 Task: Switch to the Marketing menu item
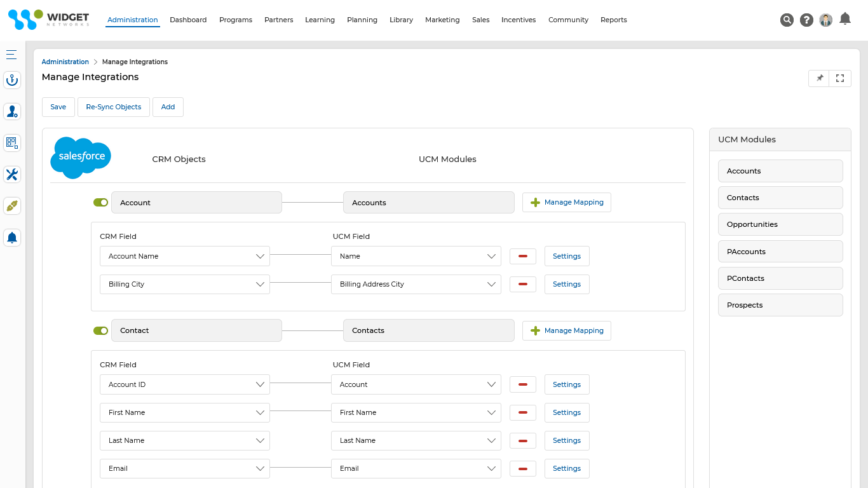pos(442,20)
